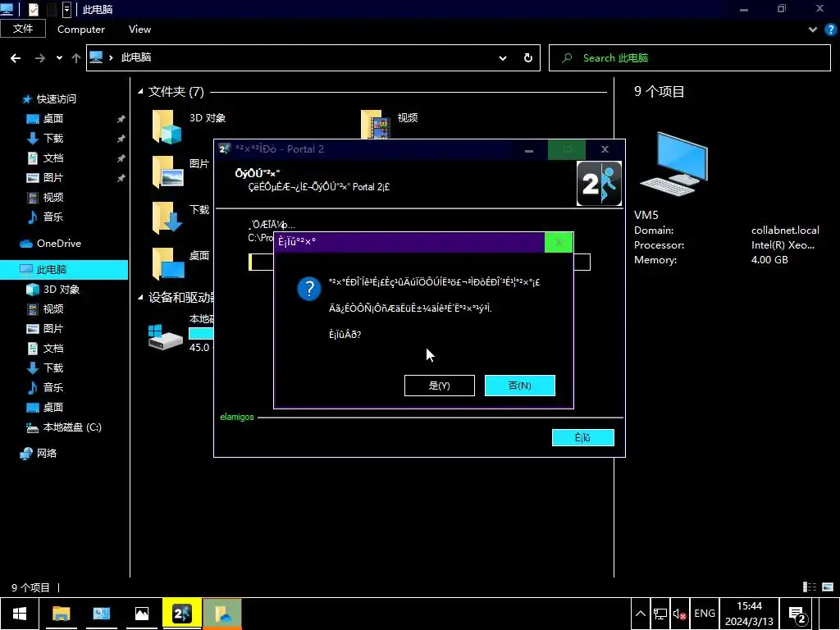Switch to Portal 2 installer taskbar icon
The image size is (840, 630).
click(182, 614)
